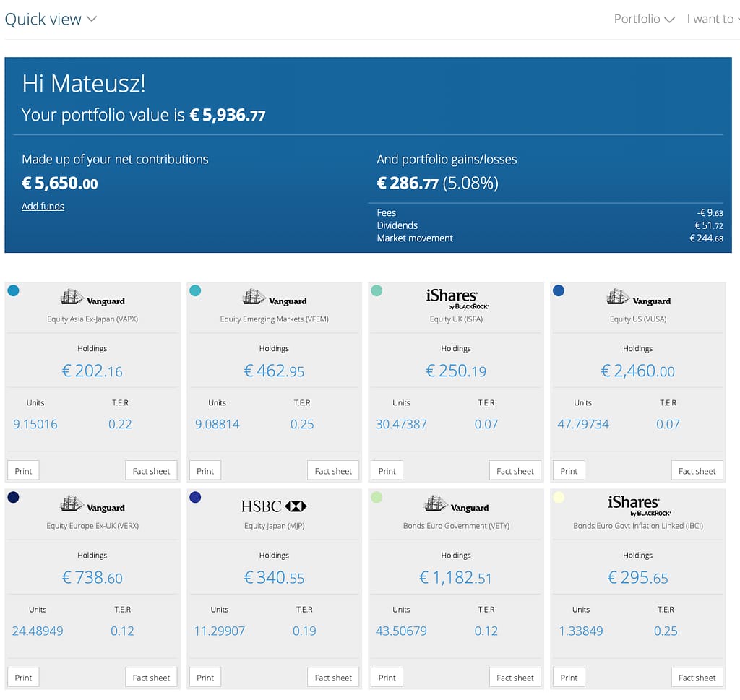Print the Equity Japan (MJP) card
Viewport: 740px width, 700px height.
click(205, 678)
